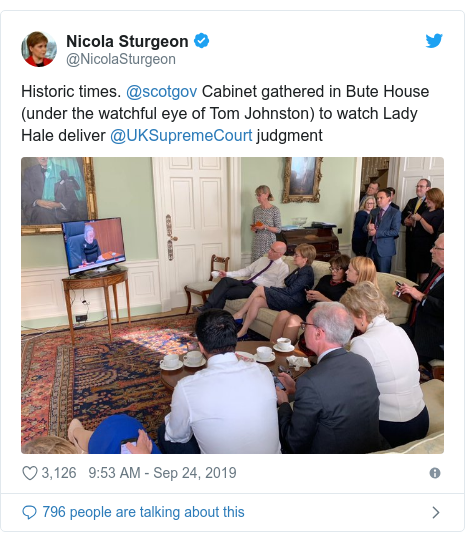Open the @scotgov mention link
465x542 pixels.
coord(161,92)
